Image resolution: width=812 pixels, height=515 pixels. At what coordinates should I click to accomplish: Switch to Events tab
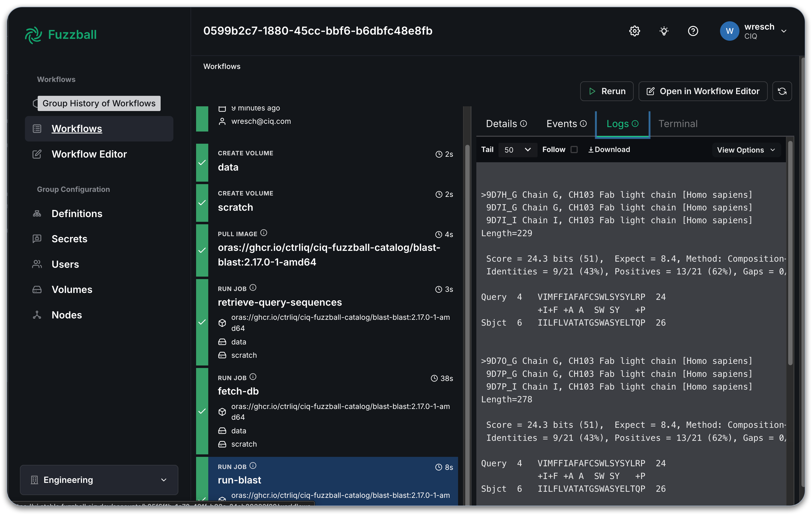coord(567,124)
